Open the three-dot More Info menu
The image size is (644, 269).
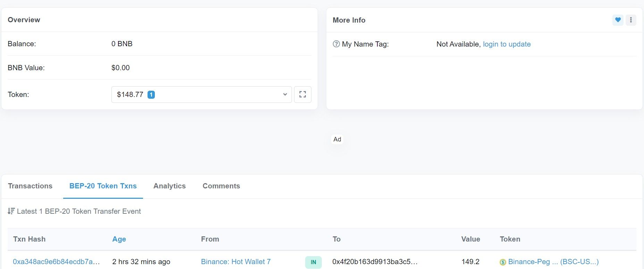(x=631, y=20)
